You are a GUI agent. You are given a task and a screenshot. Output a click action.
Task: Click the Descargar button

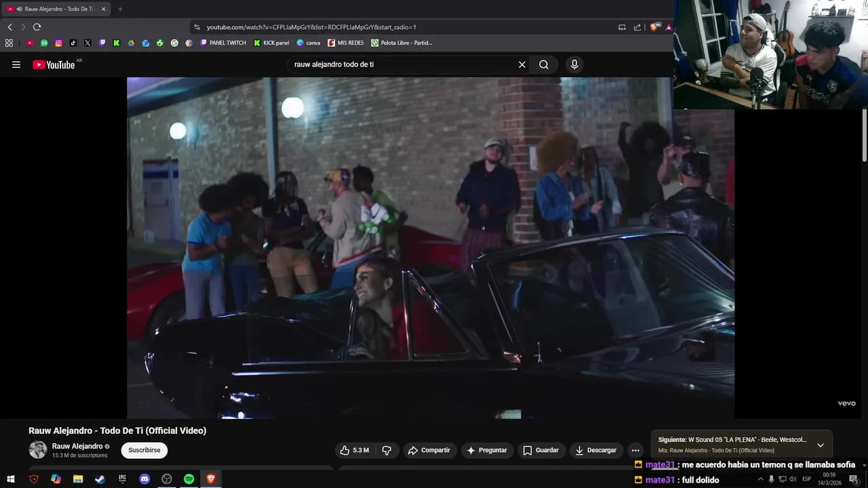(596, 450)
